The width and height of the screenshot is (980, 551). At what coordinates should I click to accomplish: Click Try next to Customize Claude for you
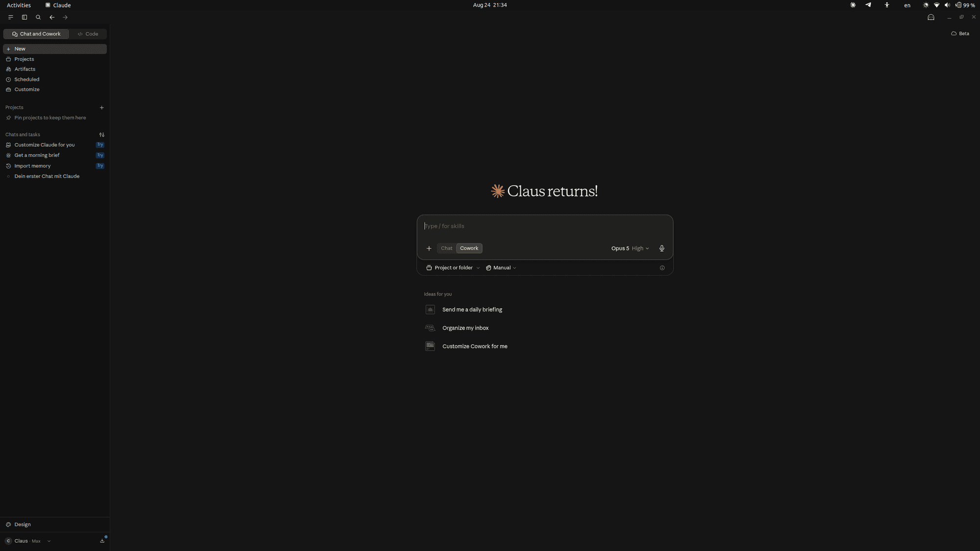click(100, 145)
